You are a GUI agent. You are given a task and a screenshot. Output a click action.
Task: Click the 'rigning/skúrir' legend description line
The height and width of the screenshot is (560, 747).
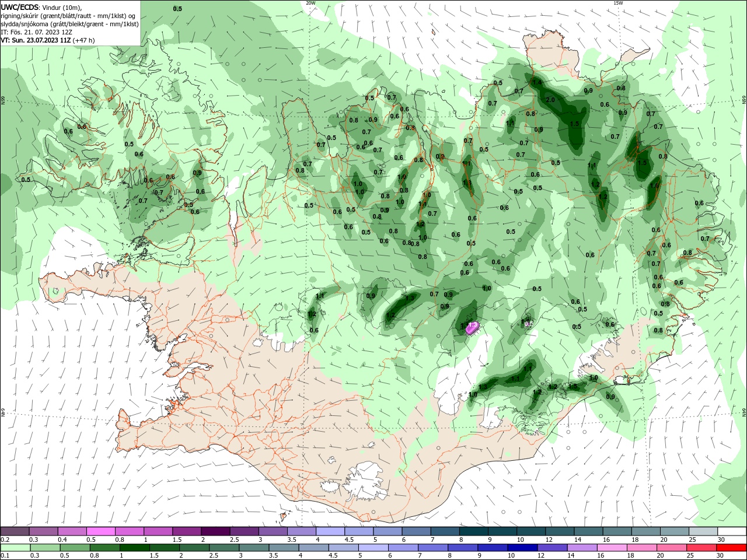coord(69,16)
